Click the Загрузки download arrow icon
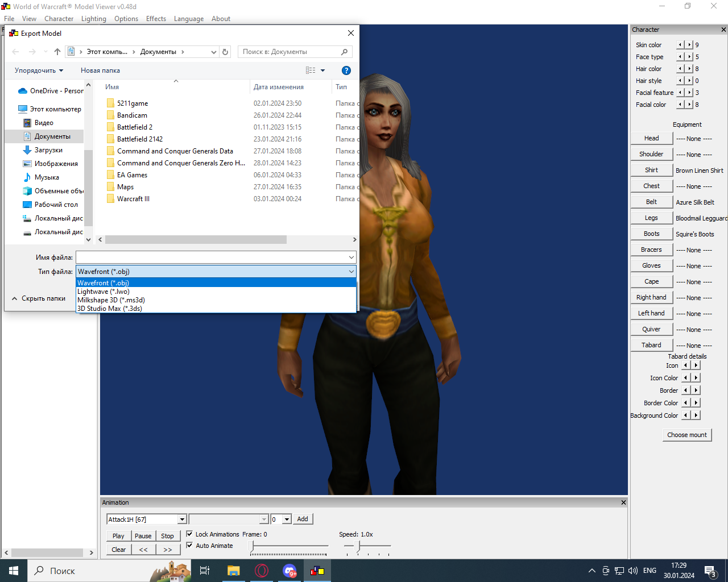The image size is (728, 582). 27,150
